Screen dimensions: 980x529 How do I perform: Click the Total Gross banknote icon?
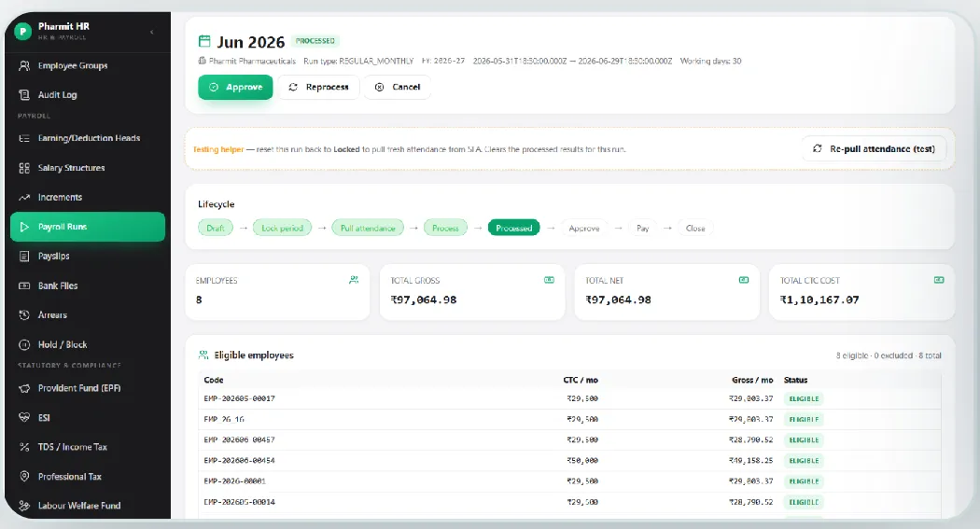549,280
